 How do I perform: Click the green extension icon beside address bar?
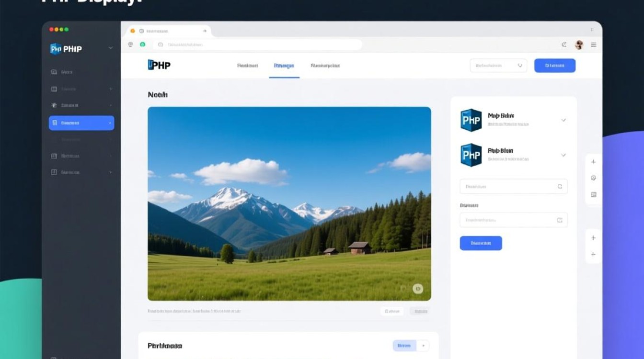coord(142,45)
